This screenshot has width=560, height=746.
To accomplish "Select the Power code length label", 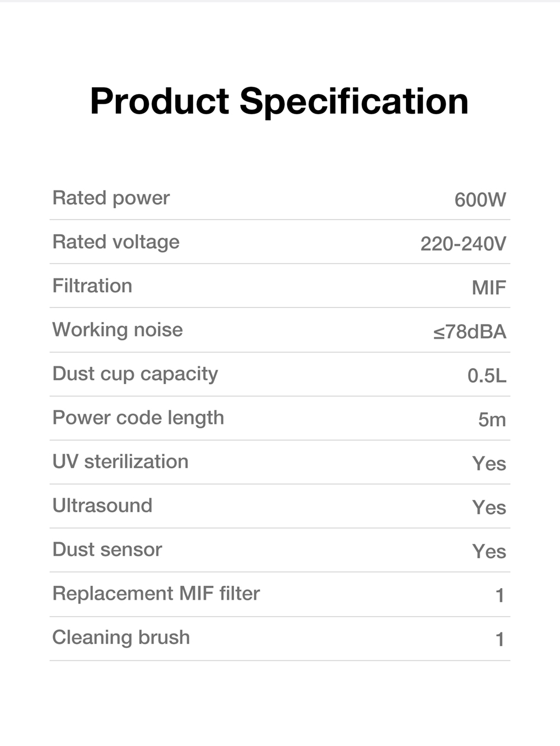I will pos(138,418).
